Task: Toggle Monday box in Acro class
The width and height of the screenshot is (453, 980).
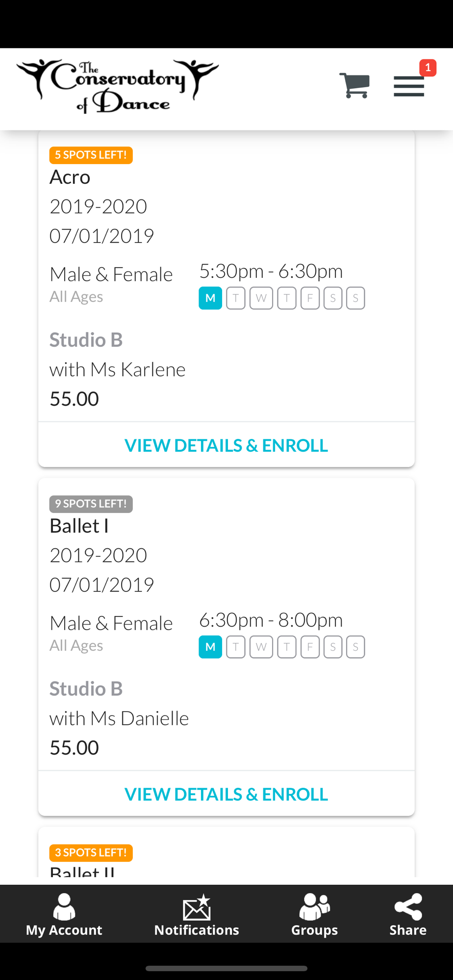Action: pyautogui.click(x=210, y=298)
